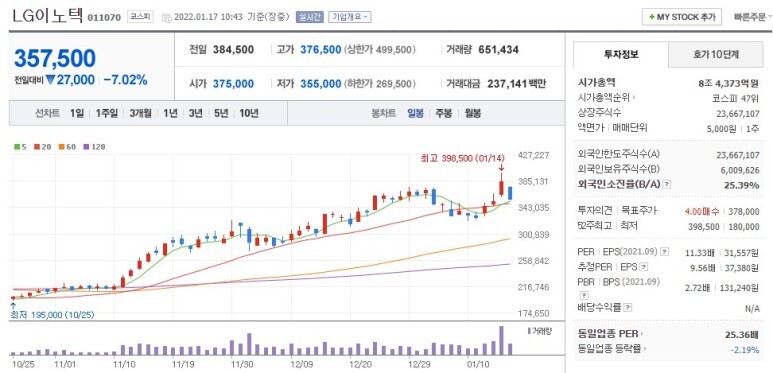Click the -7.02% change percentage
The width and height of the screenshot is (773, 373).
(x=126, y=80)
